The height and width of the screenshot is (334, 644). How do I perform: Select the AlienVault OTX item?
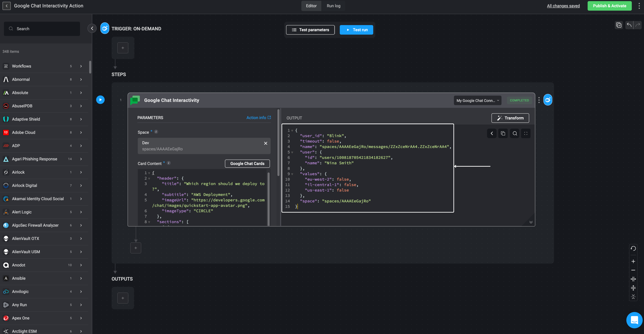[x=44, y=238]
